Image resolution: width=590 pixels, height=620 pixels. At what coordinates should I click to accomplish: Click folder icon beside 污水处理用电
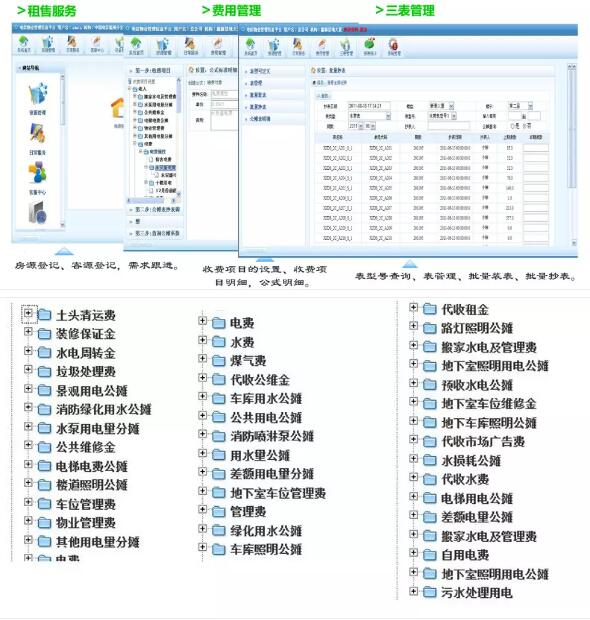429,592
